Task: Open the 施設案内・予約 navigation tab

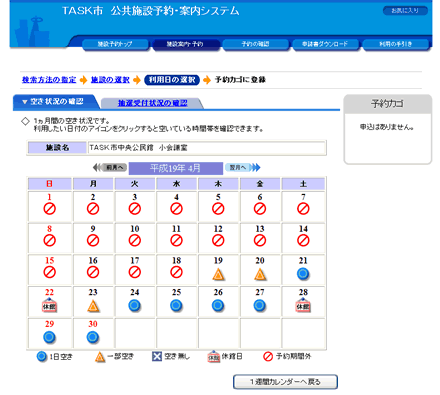Action: [185, 44]
